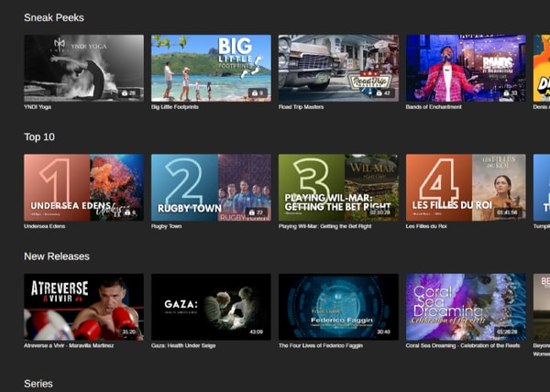Open the Big Little Footprints thumbnail
Image resolution: width=550 pixels, height=392 pixels.
(211, 68)
